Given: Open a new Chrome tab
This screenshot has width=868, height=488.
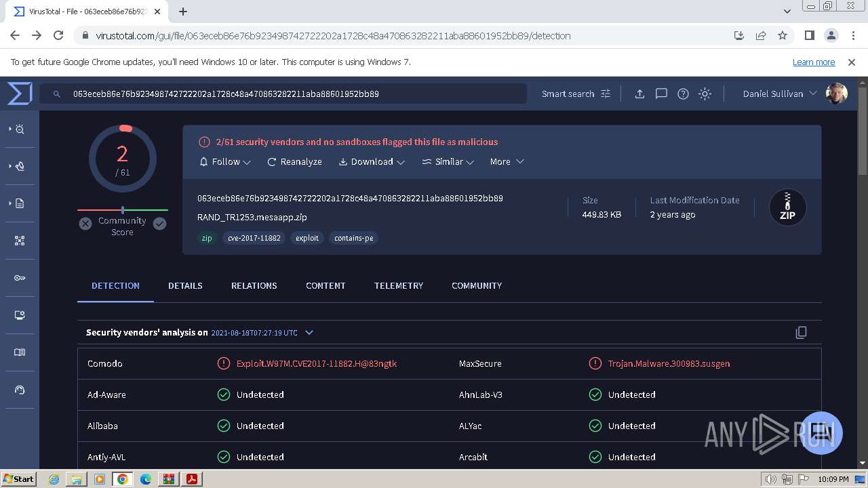Looking at the screenshot, I should (x=183, y=12).
